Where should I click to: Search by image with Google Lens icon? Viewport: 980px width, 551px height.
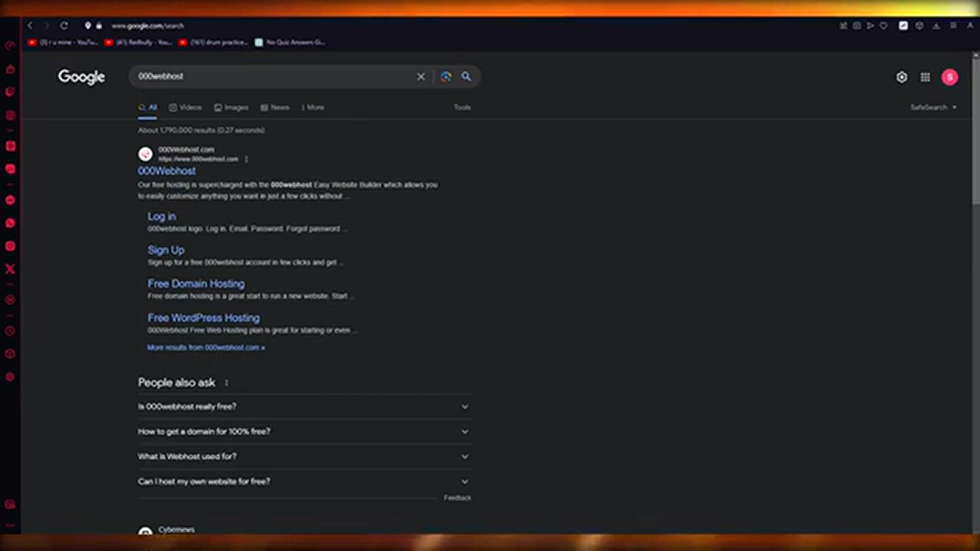coord(446,77)
